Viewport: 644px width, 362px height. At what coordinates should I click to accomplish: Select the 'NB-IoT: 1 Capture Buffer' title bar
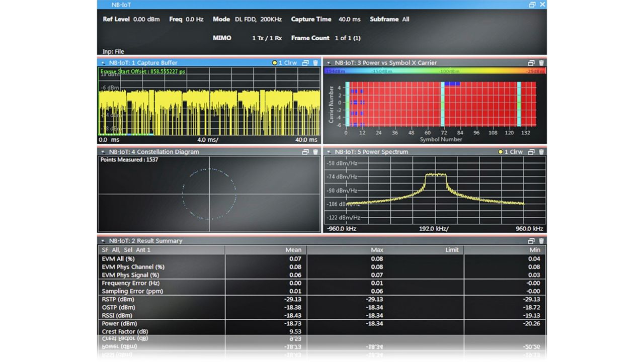(x=143, y=63)
